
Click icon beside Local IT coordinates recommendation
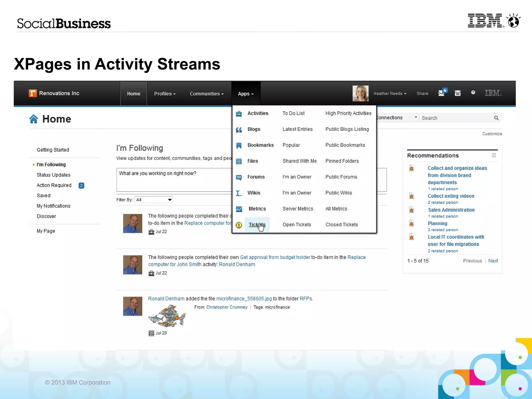pos(411,237)
